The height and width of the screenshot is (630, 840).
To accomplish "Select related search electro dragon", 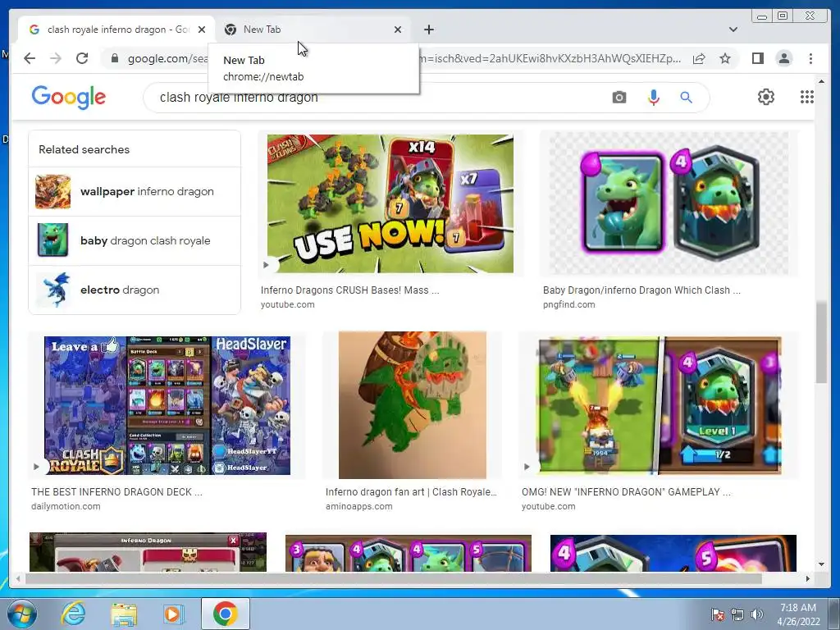I will pyautogui.click(x=135, y=290).
